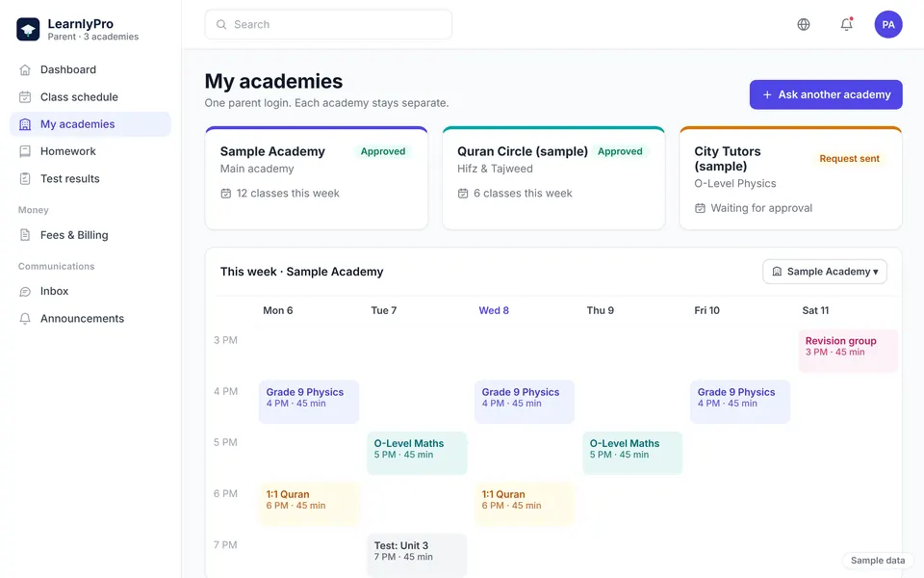Open Monday's Grade 9 Physics class

pyautogui.click(x=309, y=402)
